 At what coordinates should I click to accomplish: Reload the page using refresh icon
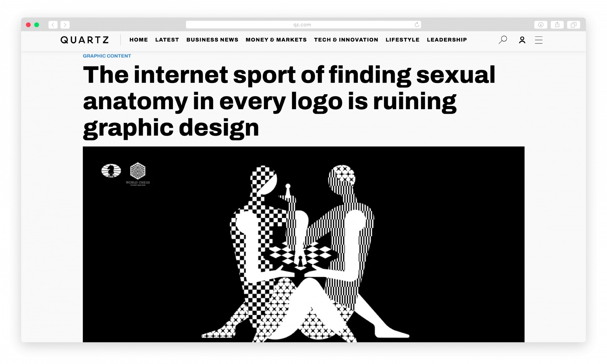417,25
